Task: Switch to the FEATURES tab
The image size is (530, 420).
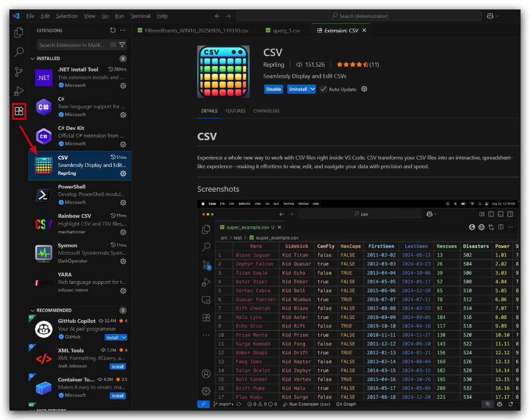Action: (x=235, y=111)
